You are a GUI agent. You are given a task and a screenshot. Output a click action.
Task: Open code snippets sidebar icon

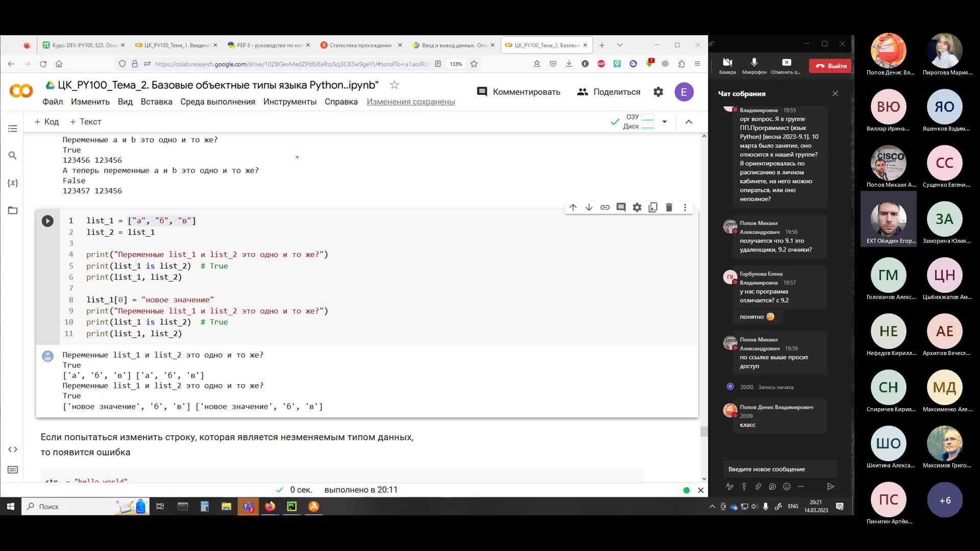click(13, 449)
